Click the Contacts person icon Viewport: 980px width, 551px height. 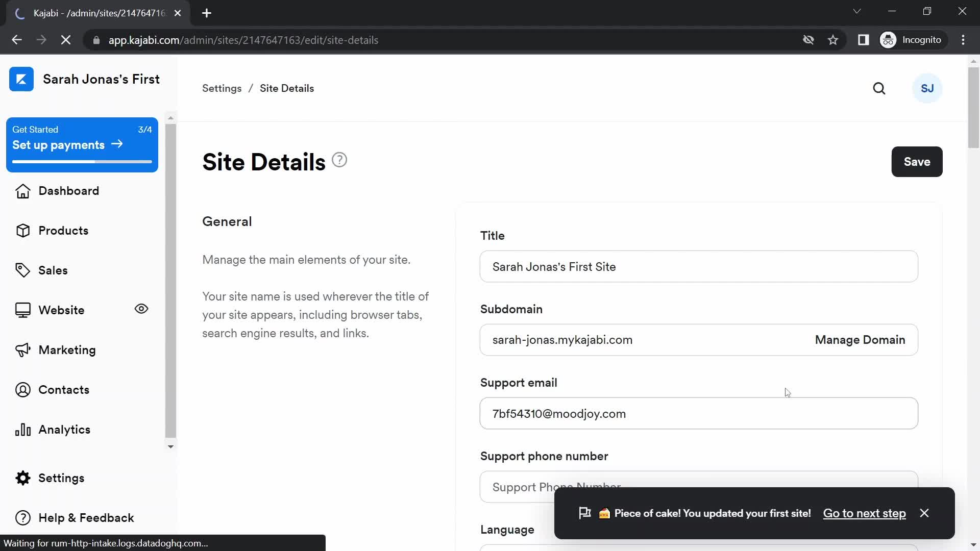[23, 390]
